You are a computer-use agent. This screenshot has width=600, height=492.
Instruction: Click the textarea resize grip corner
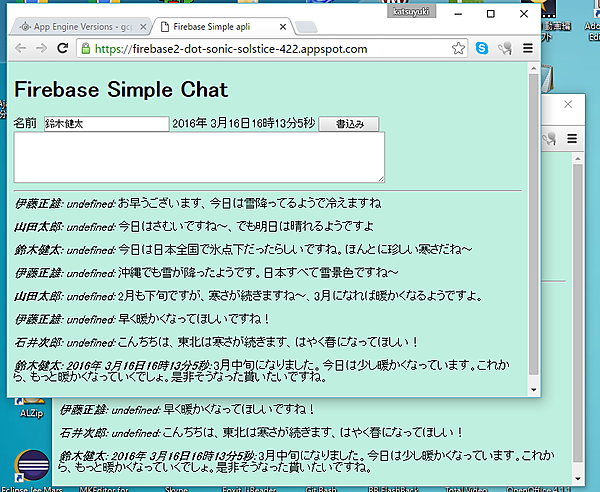click(382, 179)
